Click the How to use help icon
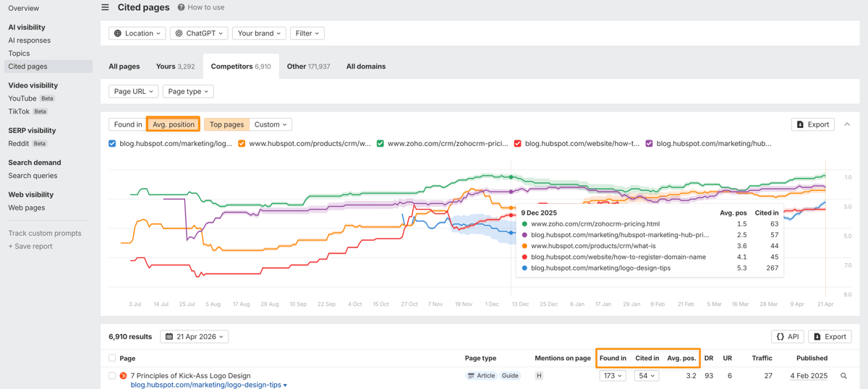The height and width of the screenshot is (389, 868). pos(181,7)
